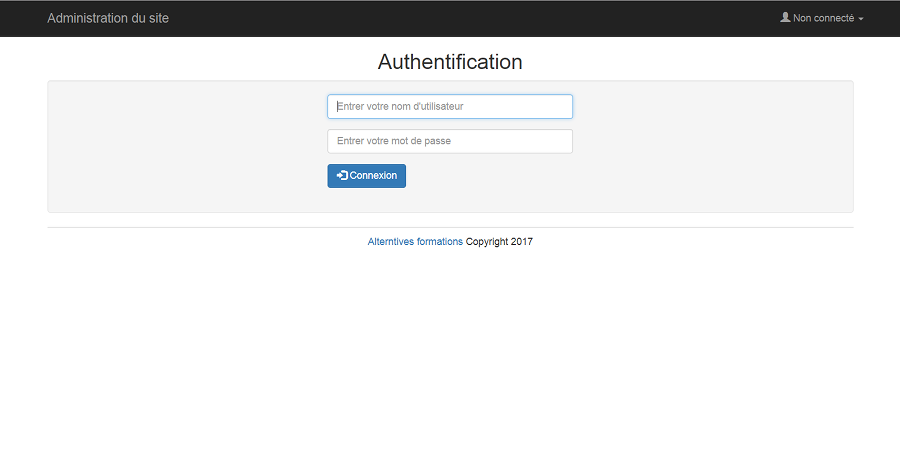Click gray panel area right of Connexion button

tap(600, 176)
